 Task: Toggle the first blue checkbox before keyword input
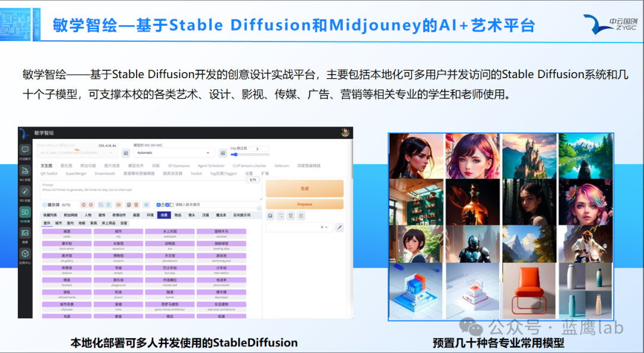click(x=159, y=205)
